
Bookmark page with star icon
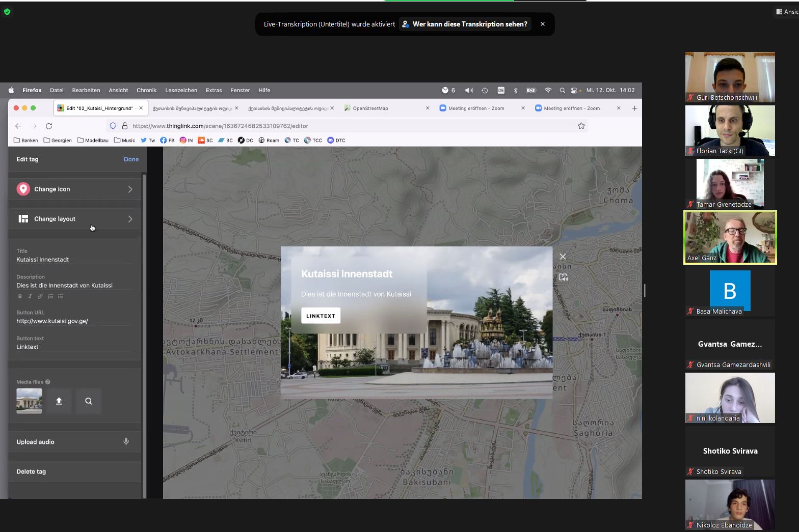click(581, 126)
